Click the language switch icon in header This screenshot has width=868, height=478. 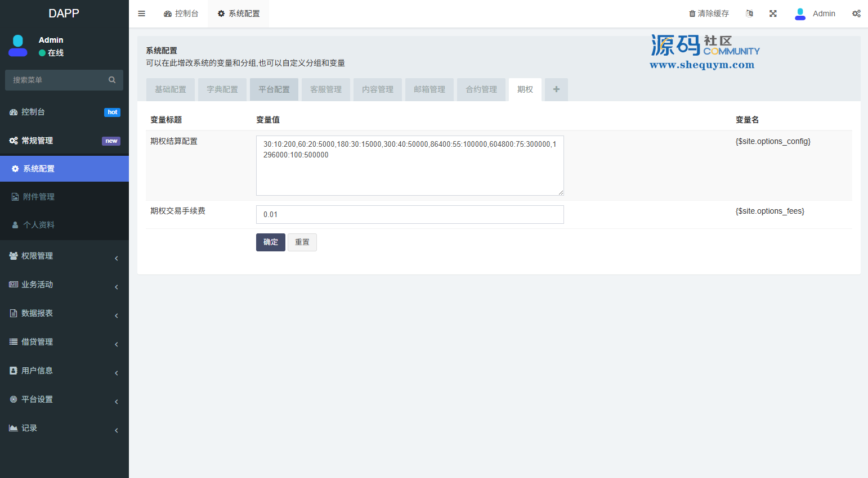749,13
